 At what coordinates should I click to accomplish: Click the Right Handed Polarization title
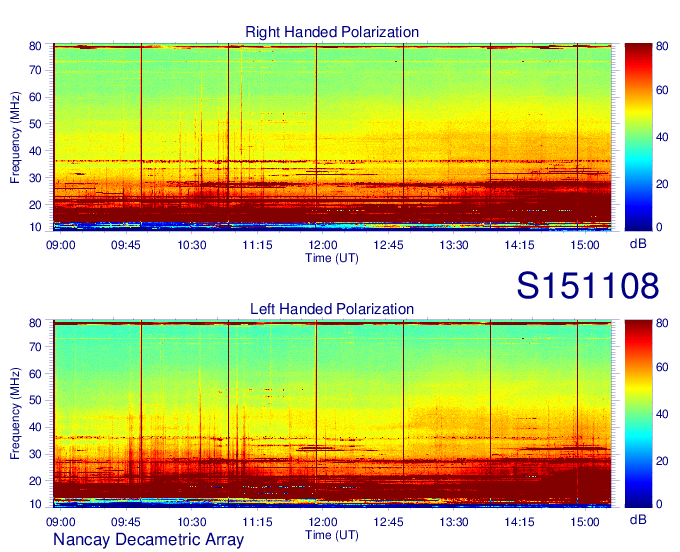(x=332, y=32)
